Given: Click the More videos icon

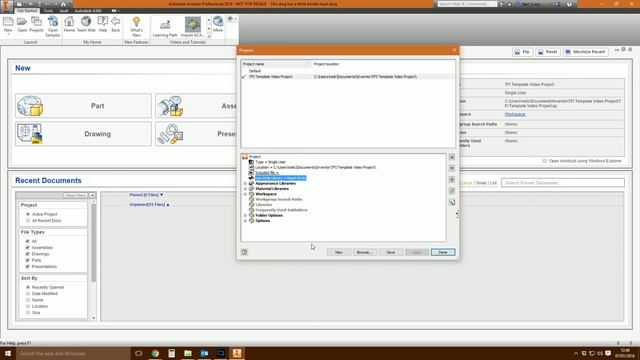Looking at the screenshot, I should pos(218,22).
